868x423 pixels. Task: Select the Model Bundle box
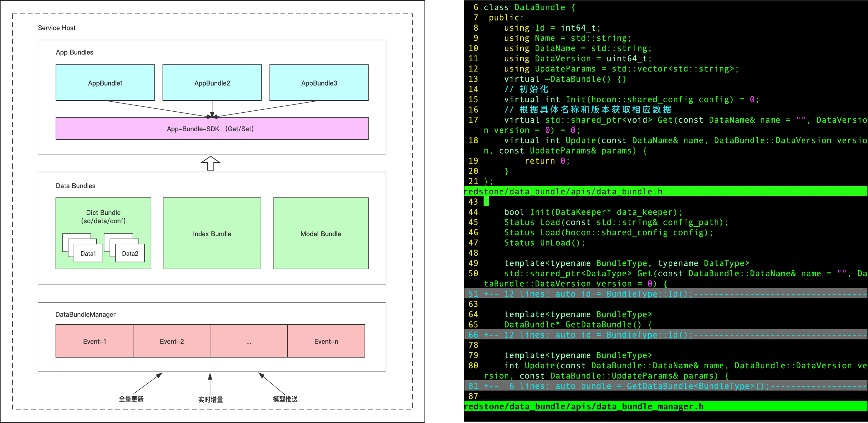[320, 233]
